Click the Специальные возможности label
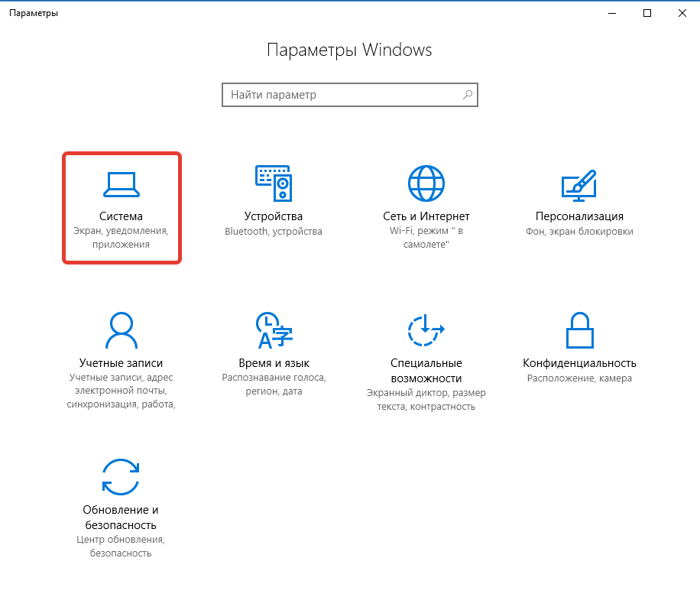Screen dimensions: 700x594 click(x=426, y=371)
